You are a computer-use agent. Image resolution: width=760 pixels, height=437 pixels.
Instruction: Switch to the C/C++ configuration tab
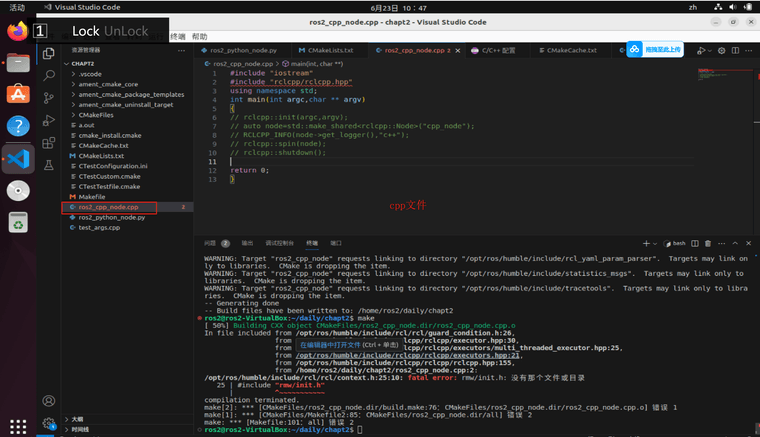[x=498, y=50]
